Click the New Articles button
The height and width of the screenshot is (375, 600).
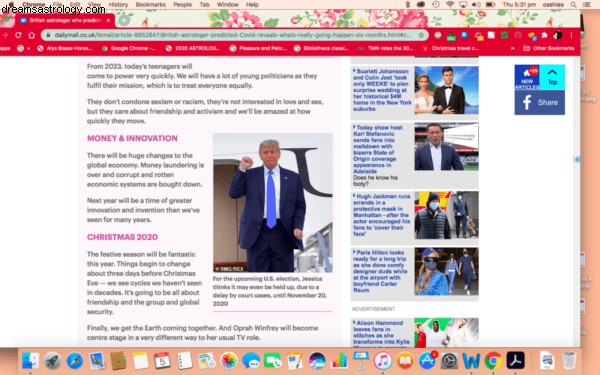pyautogui.click(x=527, y=77)
